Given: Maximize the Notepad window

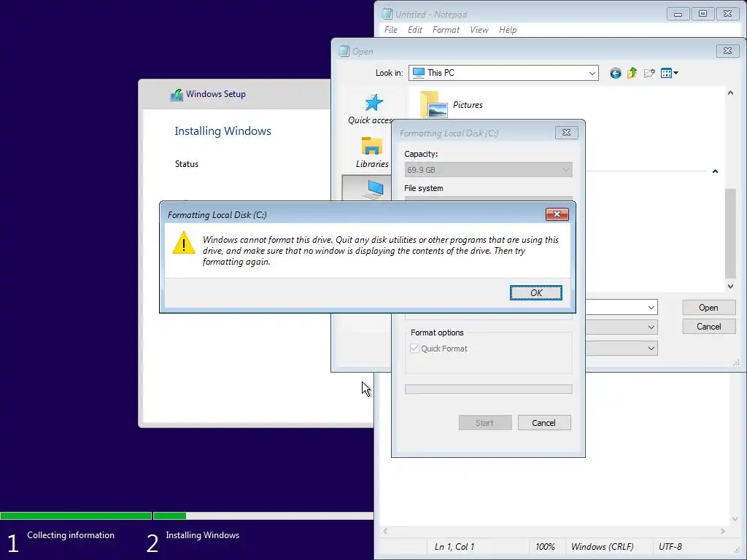Looking at the screenshot, I should 703,14.
